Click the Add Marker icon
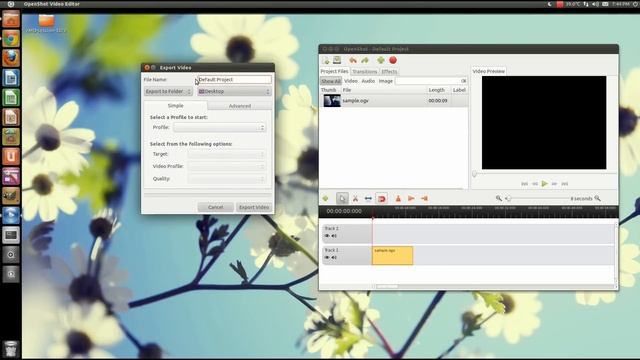 [398, 198]
